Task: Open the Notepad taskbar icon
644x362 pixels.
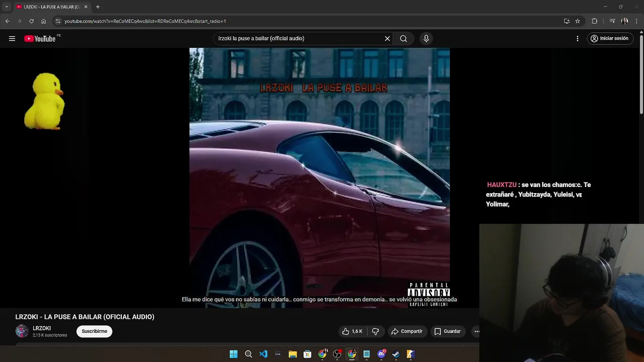Action: pos(366,354)
